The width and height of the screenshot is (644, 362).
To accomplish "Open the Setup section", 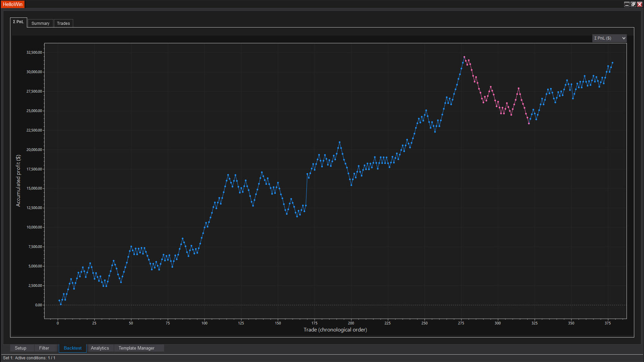I will click(21, 348).
